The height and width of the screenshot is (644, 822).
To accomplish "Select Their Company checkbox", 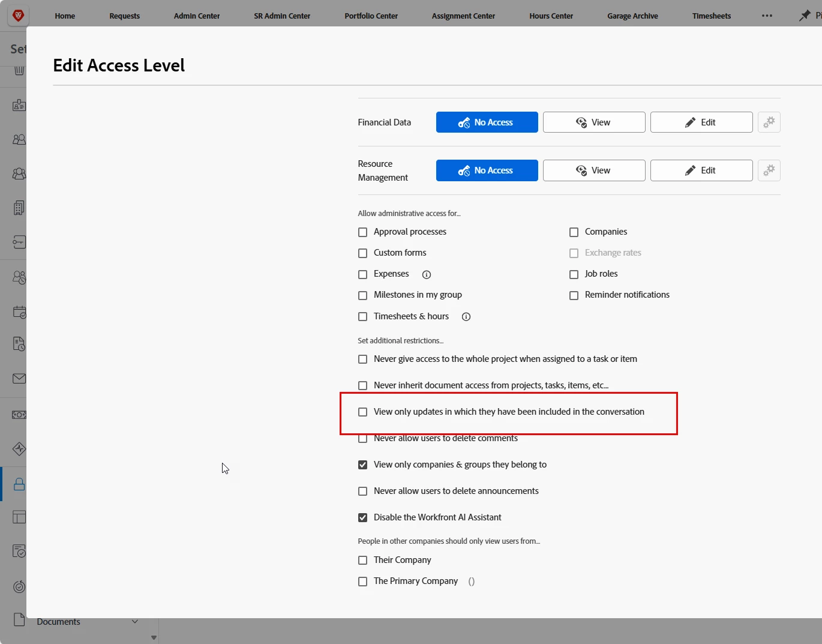I will (362, 561).
